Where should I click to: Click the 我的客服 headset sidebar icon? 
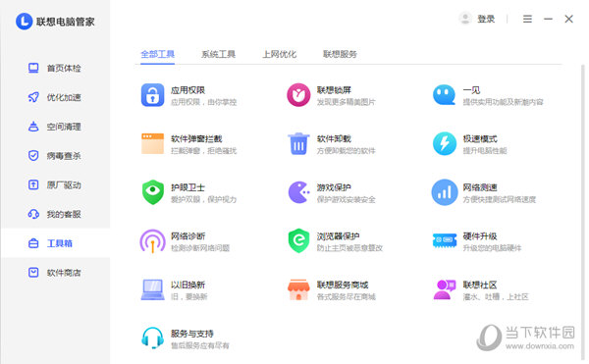[x=33, y=214]
